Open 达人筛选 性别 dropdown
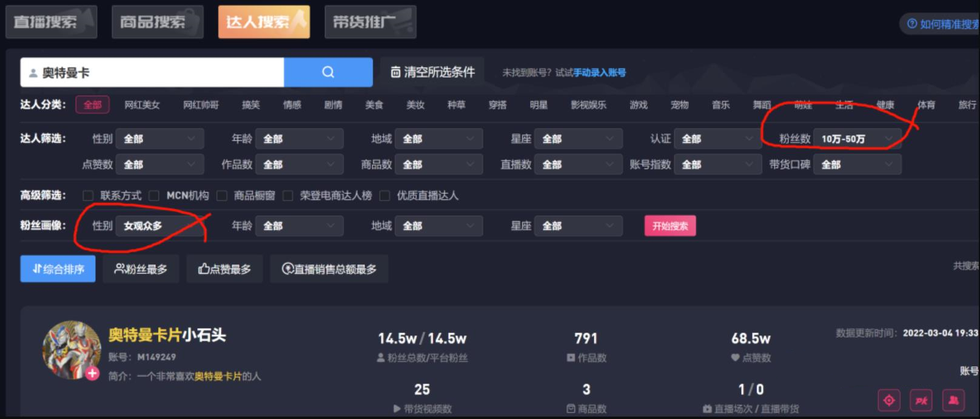Image resolution: width=980 pixels, height=419 pixels. 159,139
